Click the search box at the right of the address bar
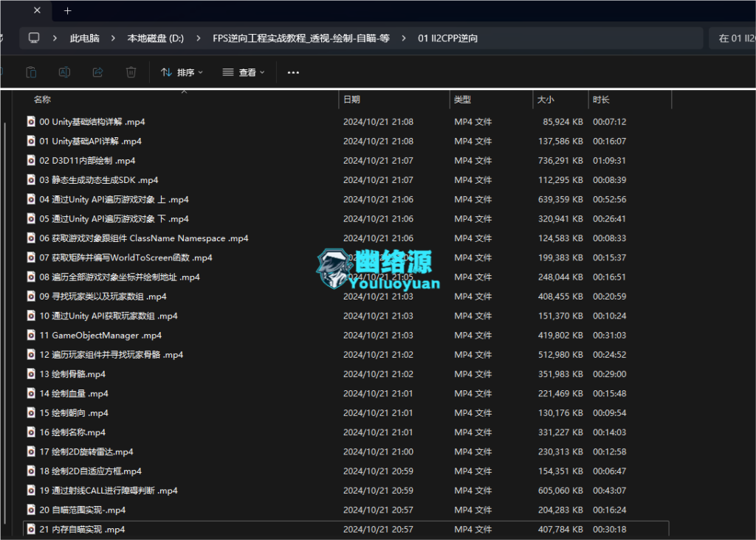 [732, 38]
